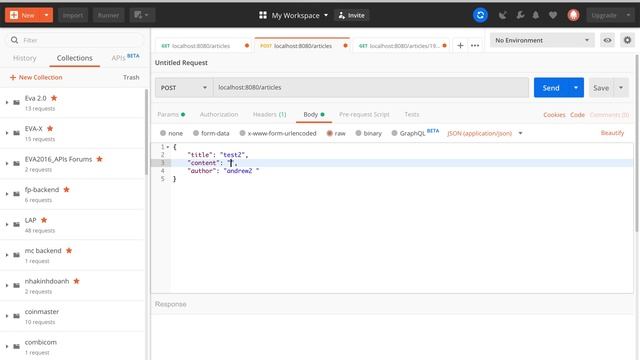This screenshot has width=640, height=360.
Task: Open the New button dropdown arrow
Action: coord(46,15)
